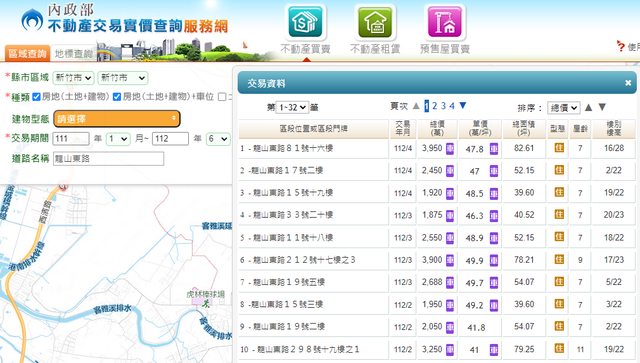This screenshot has width=640, height=363.
Task: Click the 道路名稱 input field
Action: pos(109,159)
